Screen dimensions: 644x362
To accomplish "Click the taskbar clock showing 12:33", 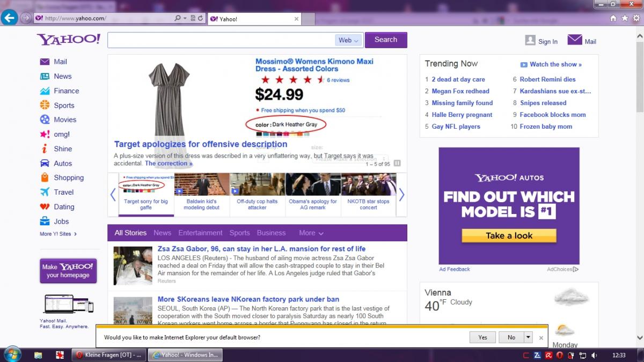I will (x=619, y=355).
